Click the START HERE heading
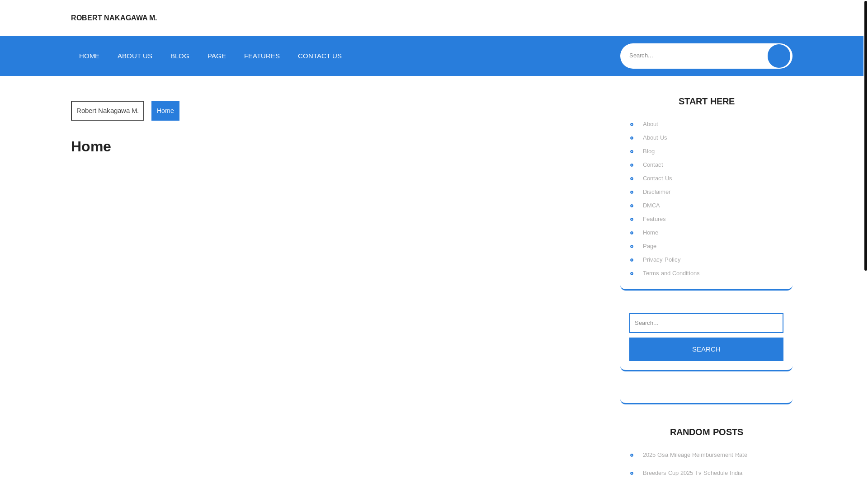Image resolution: width=868 pixels, height=488 pixels. pos(706,101)
